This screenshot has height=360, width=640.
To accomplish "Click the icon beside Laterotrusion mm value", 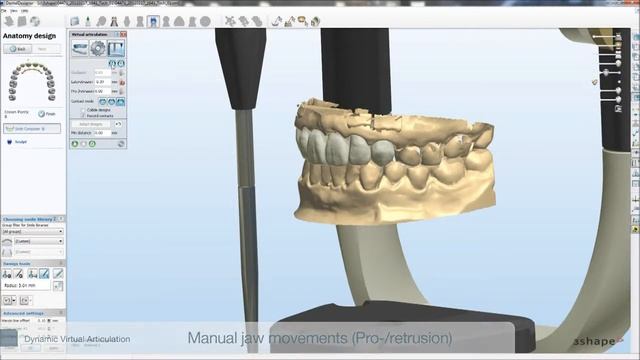I will 122,82.
